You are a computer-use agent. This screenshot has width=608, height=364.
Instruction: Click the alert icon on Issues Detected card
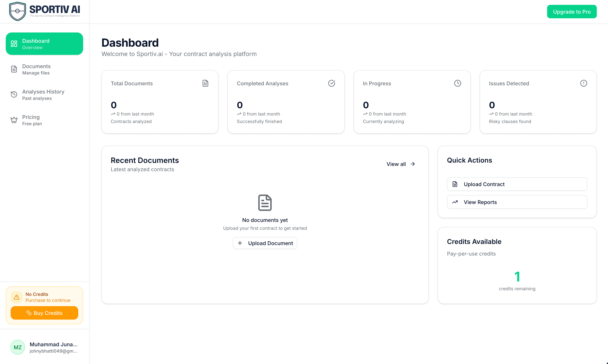click(584, 83)
